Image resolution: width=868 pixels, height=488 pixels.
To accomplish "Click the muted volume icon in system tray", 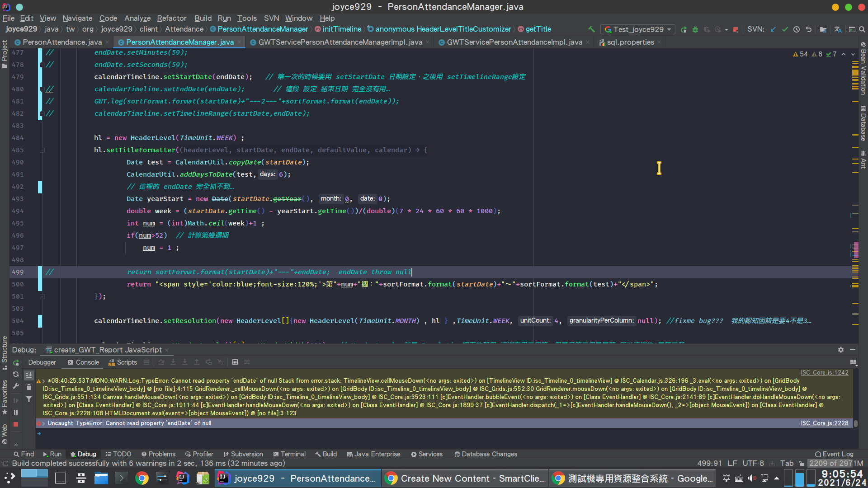I will [752, 478].
